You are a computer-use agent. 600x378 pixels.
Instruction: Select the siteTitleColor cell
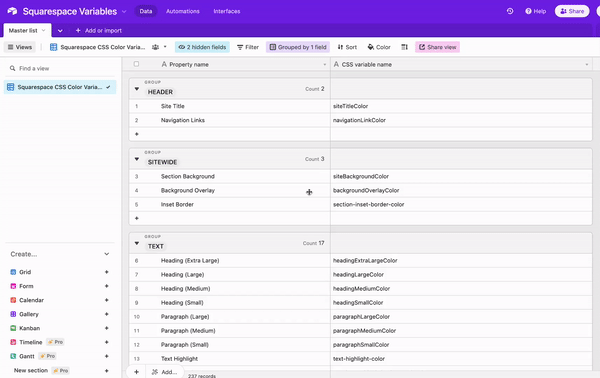[x=461, y=106]
